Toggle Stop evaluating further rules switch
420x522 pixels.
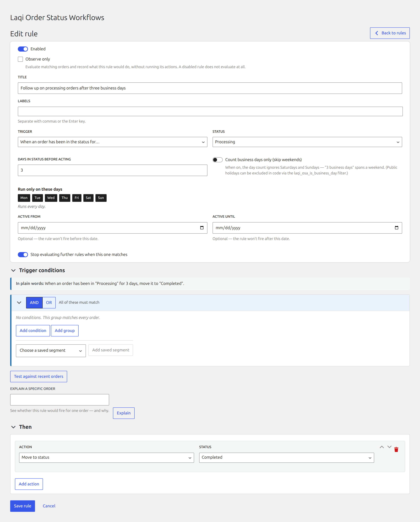coord(23,255)
